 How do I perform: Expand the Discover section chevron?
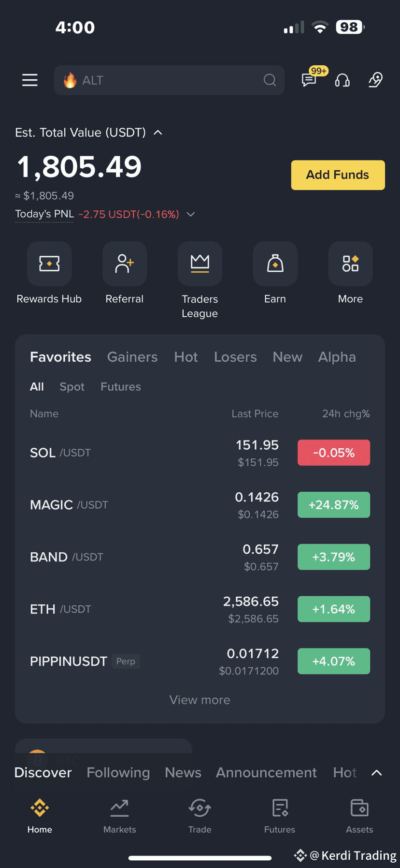click(x=377, y=773)
